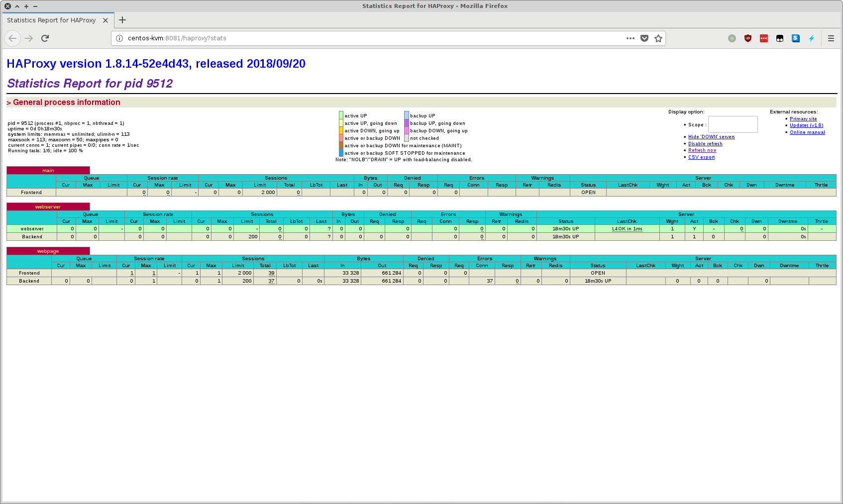Open the Updates (v1.8) link
Image resolution: width=843 pixels, height=504 pixels.
(x=806, y=125)
